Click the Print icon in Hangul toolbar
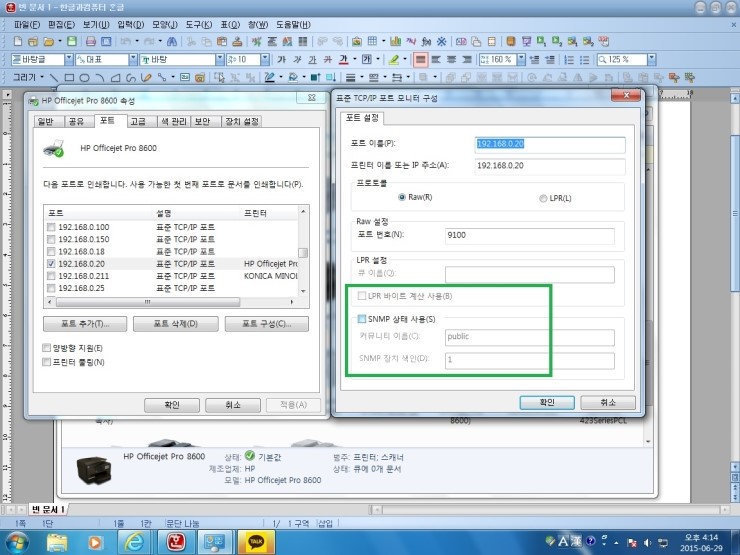The width and height of the screenshot is (740, 555). click(x=91, y=42)
